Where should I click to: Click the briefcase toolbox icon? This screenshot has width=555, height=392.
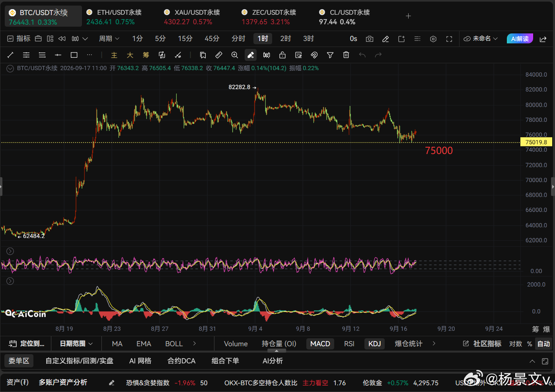tap(38, 39)
